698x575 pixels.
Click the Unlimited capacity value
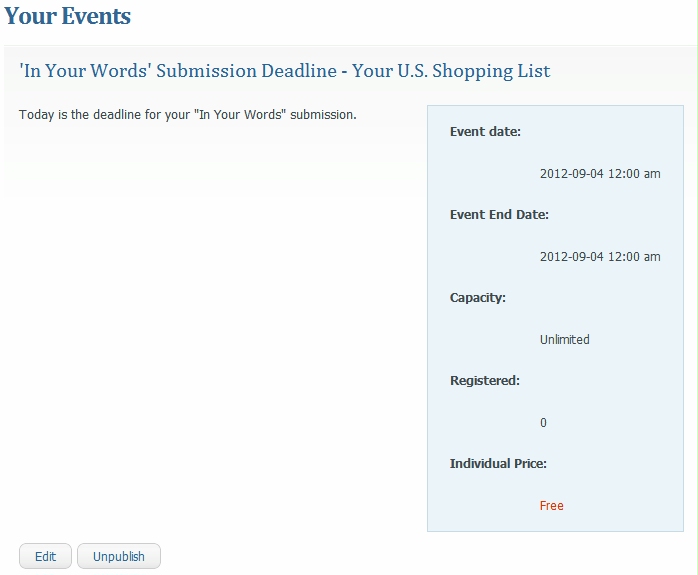(x=565, y=340)
